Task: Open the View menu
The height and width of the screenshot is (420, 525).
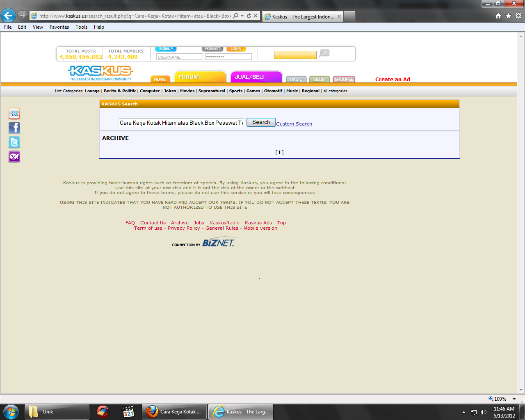Action: 38,27
